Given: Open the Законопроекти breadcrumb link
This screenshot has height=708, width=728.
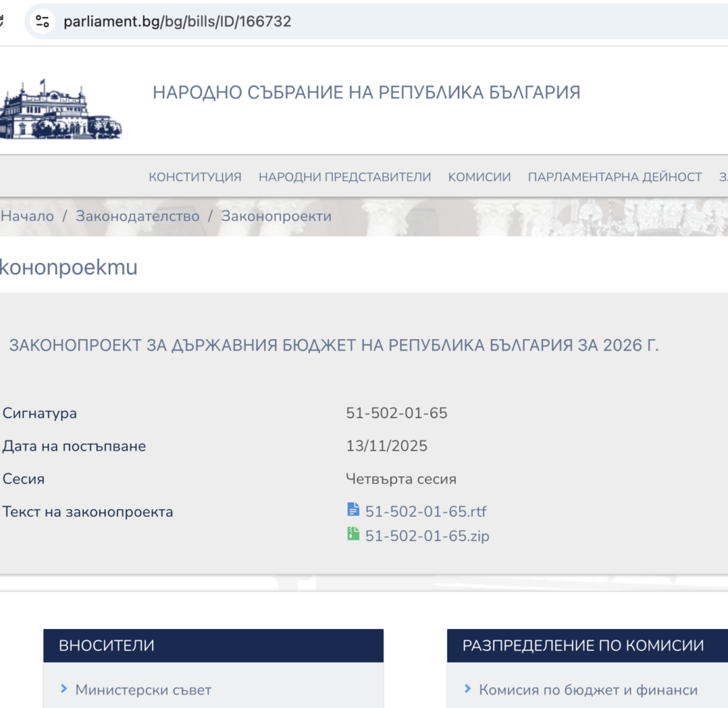Looking at the screenshot, I should [x=276, y=216].
